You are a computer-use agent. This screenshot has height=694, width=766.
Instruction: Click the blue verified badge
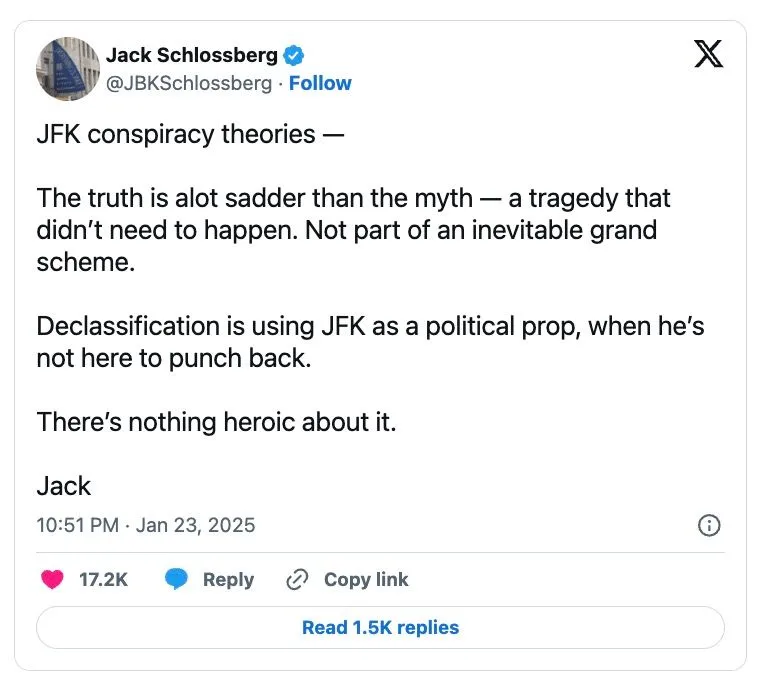(296, 56)
